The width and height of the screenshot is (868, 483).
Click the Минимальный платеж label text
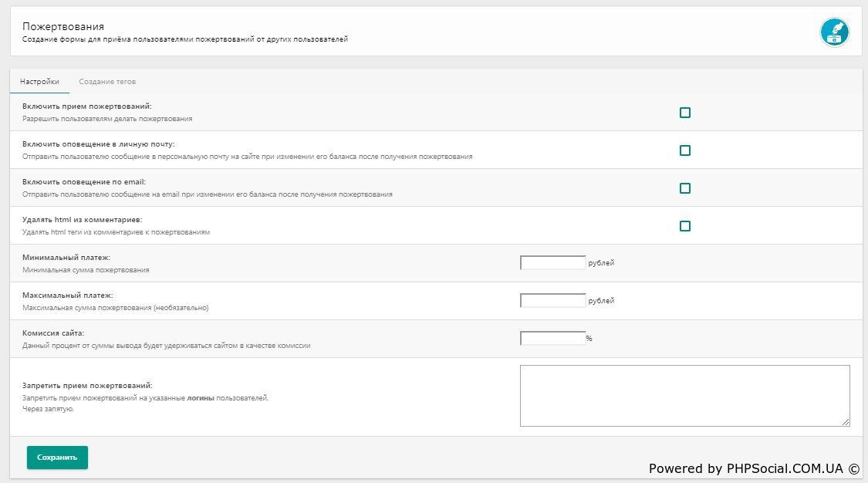pos(67,257)
